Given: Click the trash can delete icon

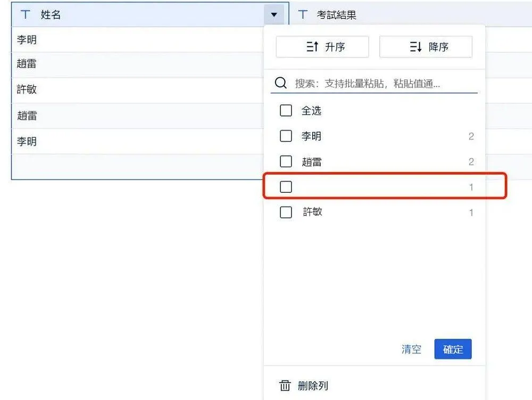Looking at the screenshot, I should pyautogui.click(x=285, y=386).
